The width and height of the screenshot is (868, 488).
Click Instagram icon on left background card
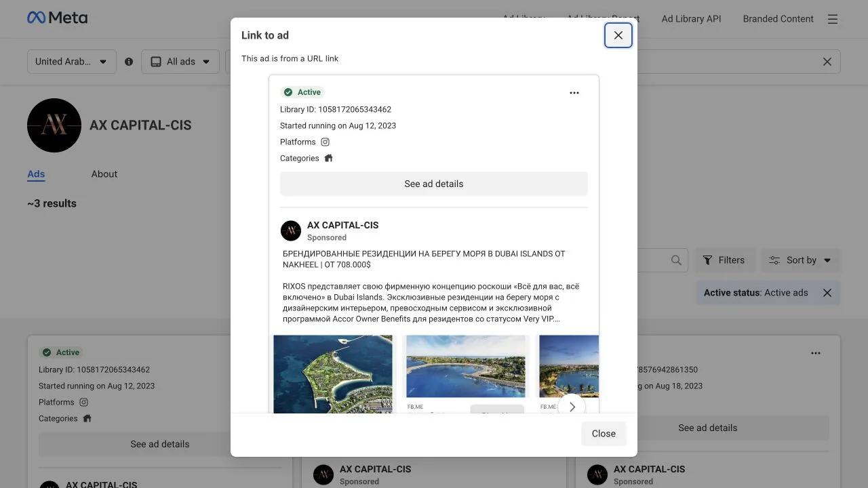click(84, 402)
